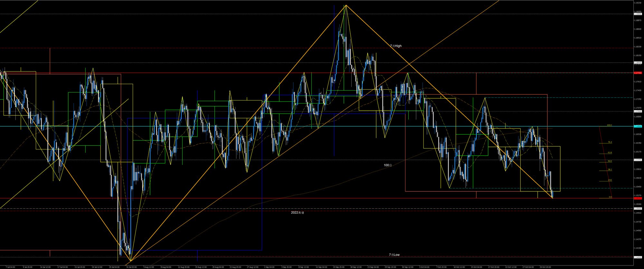Click the 31 Jul 20:00 time axis label
This screenshot has width=644, height=269.
[131, 267]
